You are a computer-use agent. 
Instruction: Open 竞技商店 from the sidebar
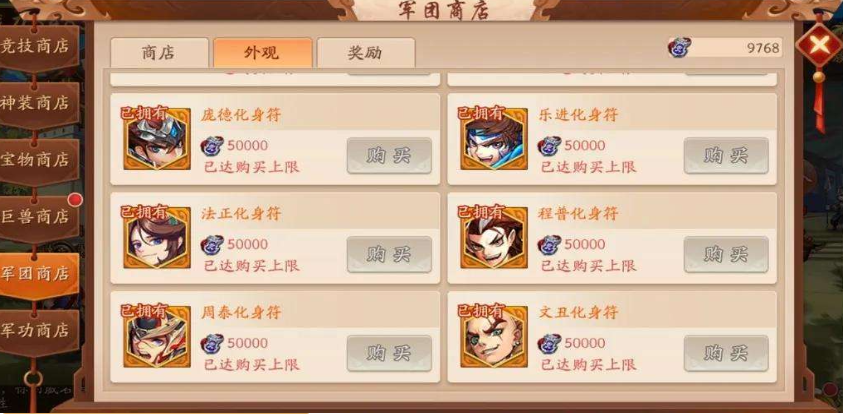click(x=38, y=47)
